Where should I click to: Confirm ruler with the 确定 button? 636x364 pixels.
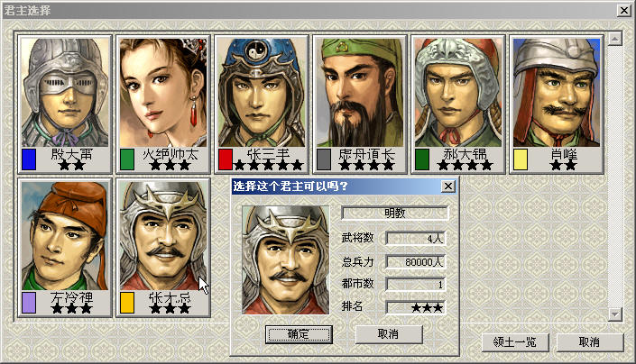(x=299, y=334)
